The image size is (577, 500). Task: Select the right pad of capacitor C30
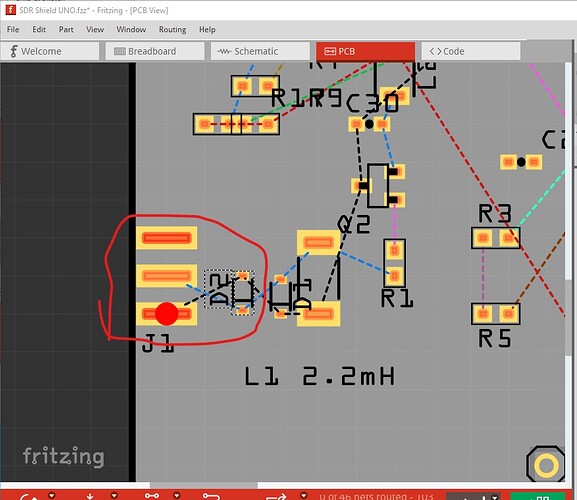(x=382, y=124)
